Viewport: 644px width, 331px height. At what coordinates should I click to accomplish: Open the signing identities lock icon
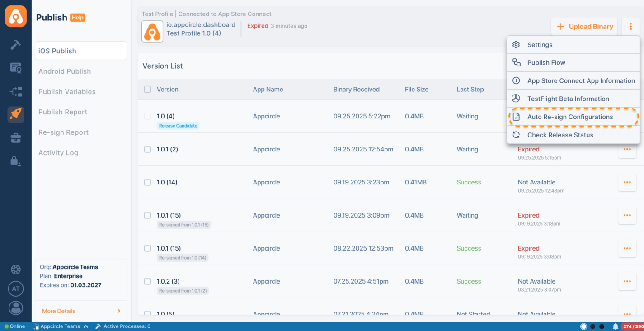coord(16,161)
